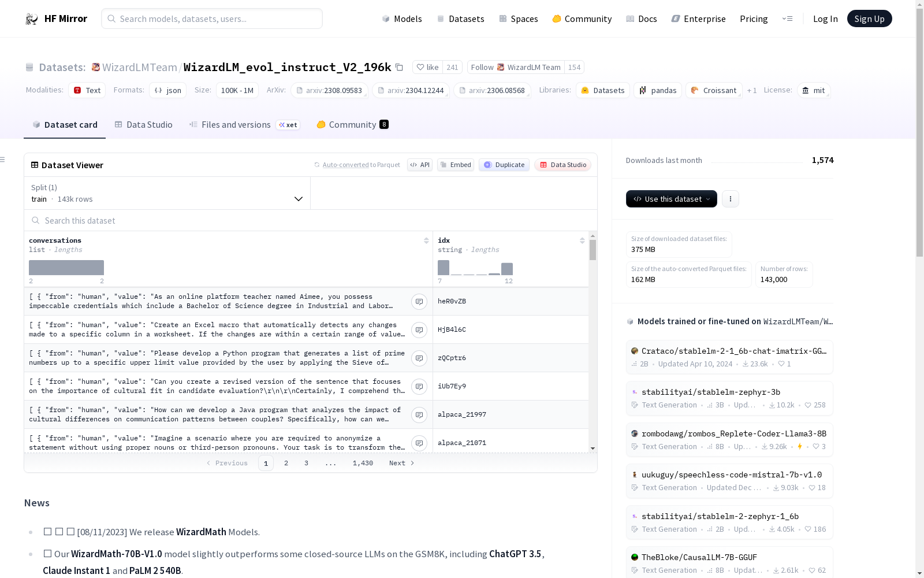Open the Community tab with 8 discussions
The image size is (924, 578).
(x=352, y=125)
